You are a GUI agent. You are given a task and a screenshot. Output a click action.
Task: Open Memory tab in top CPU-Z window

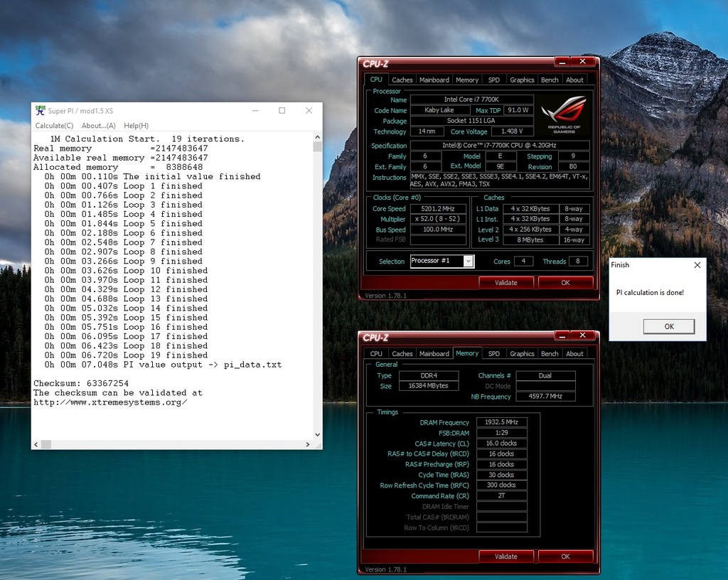[x=467, y=80]
